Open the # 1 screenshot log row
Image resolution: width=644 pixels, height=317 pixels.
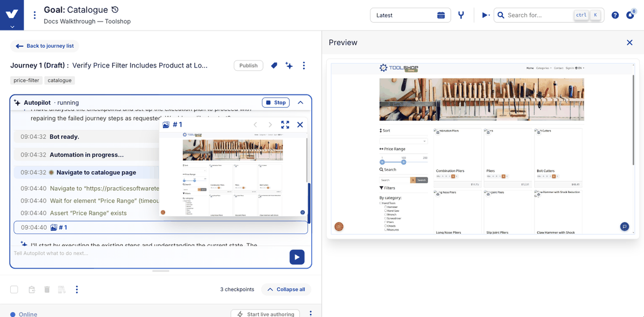coord(160,227)
